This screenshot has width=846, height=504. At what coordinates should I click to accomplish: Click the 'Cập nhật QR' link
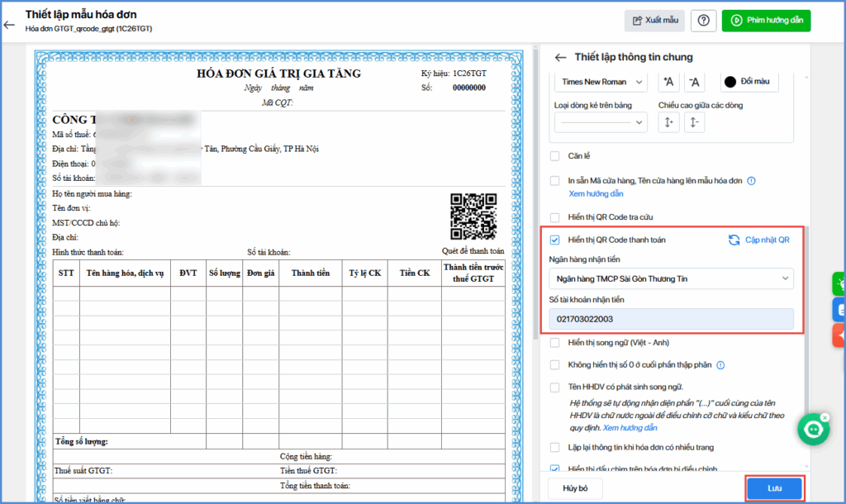pos(759,240)
